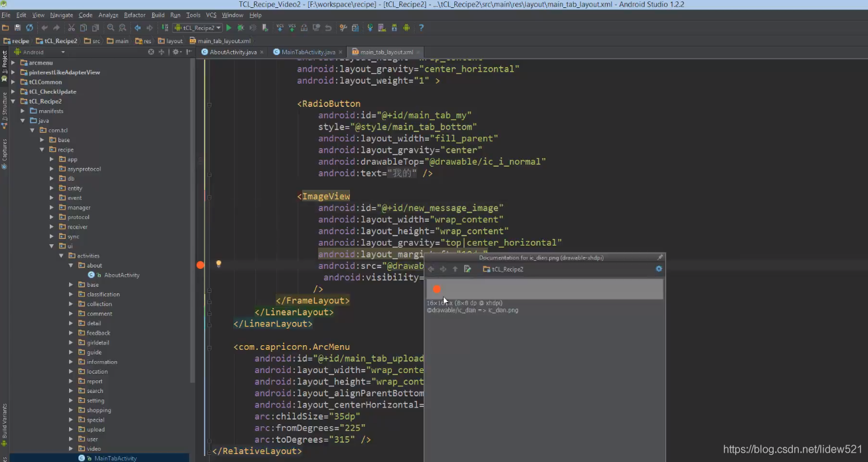Open search with the magnifying glass icon
868x462 pixels.
(x=109, y=28)
